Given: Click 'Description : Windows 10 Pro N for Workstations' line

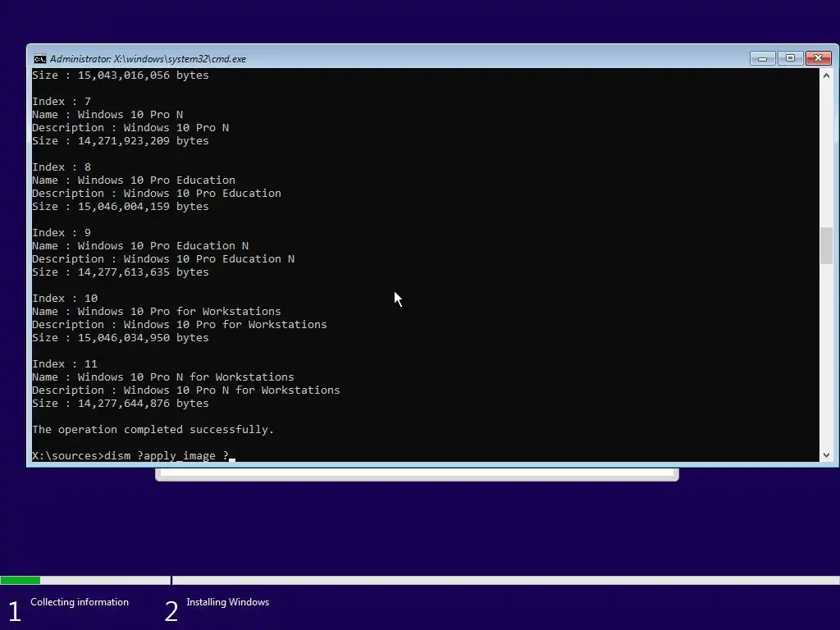Looking at the screenshot, I should (x=186, y=390).
